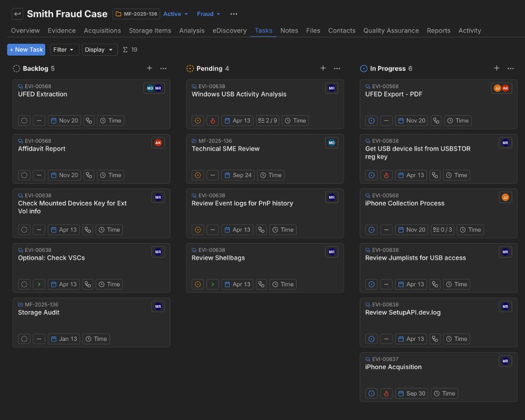
Task: Click the green low-priority icon on Optional: Check VSCs
Action: pos(39,284)
